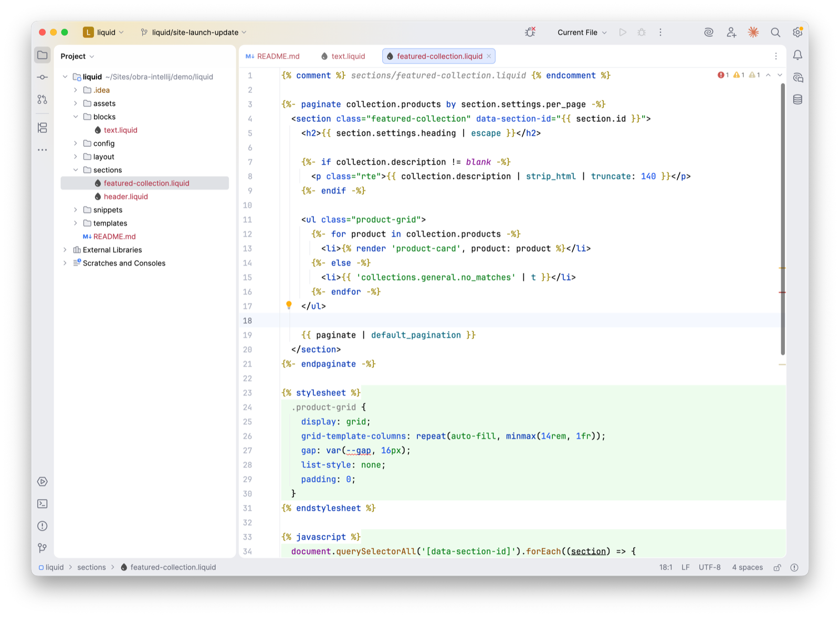
Task: Change LF line separator in status bar
Action: (685, 567)
